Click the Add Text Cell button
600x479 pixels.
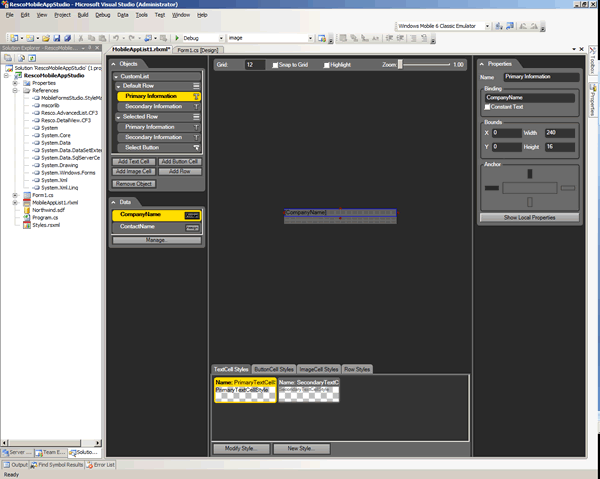[x=134, y=161]
